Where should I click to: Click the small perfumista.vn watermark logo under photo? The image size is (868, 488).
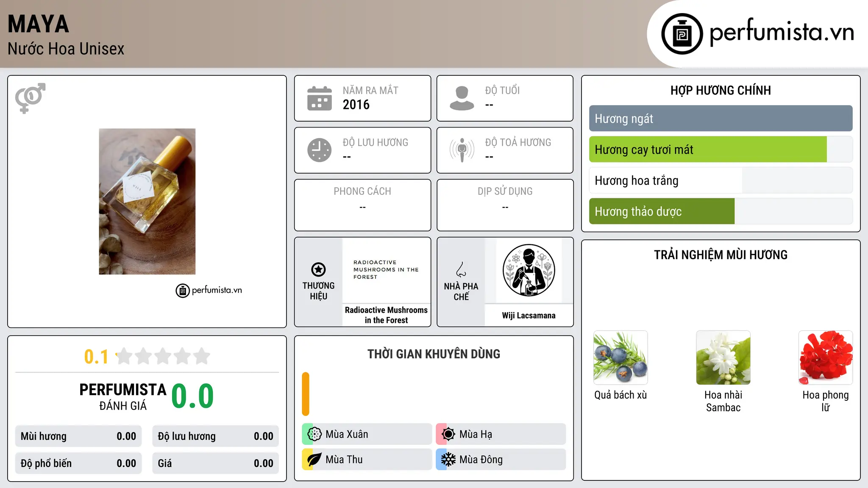[x=209, y=291]
